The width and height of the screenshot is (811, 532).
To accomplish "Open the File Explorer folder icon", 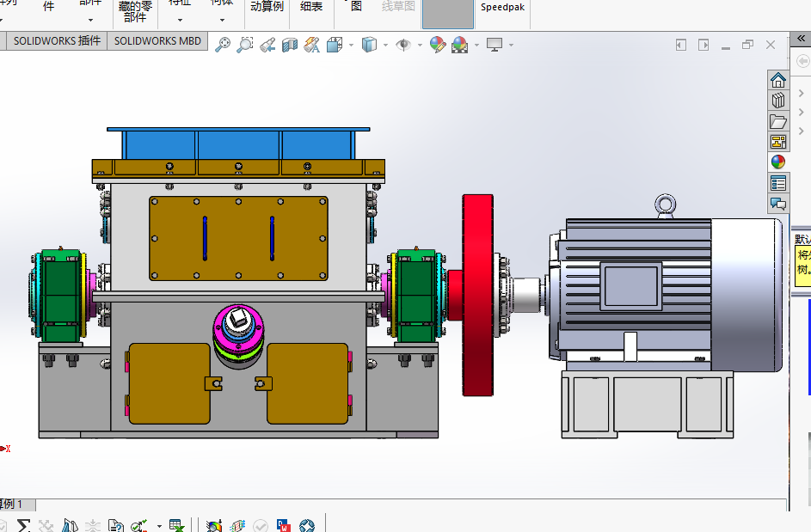I will click(x=778, y=121).
